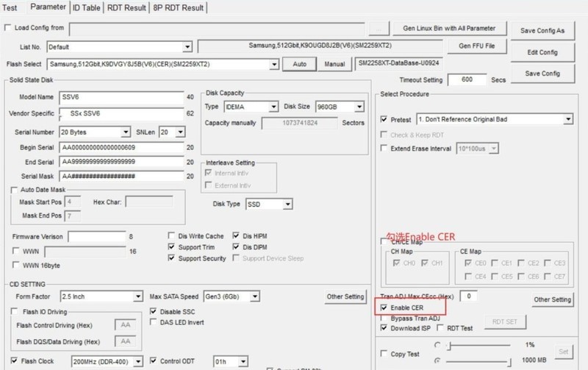Click the Serial Mask field
Viewport: 588px width, 370px height.
click(121, 176)
